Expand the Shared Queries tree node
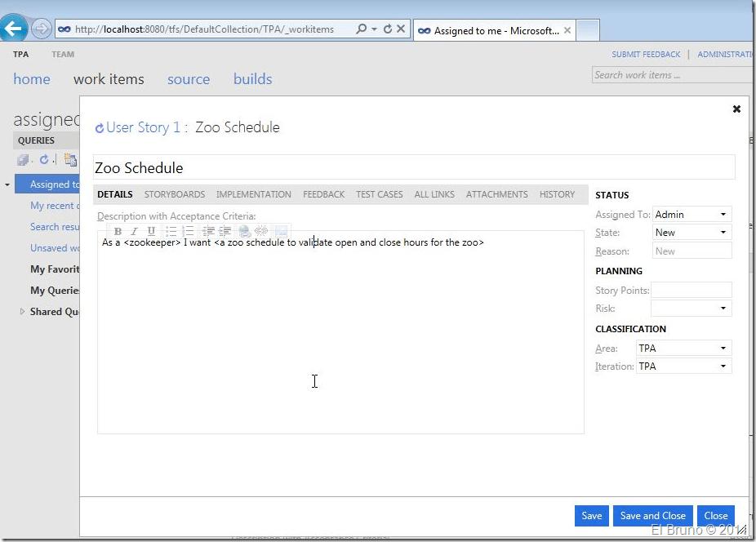 tap(23, 312)
